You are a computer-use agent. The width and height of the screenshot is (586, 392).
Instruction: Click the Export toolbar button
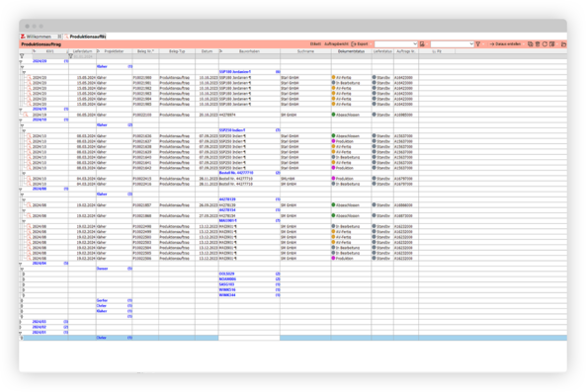point(360,44)
